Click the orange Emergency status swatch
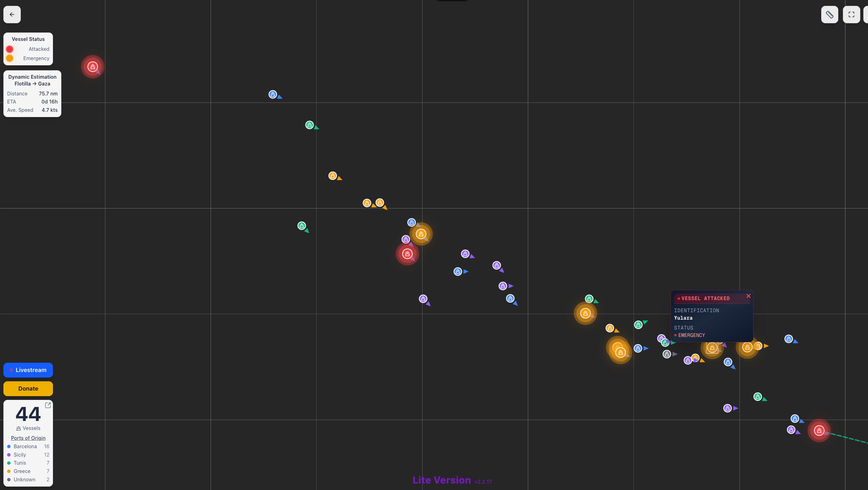Viewport: 868px width, 490px height. tap(10, 58)
